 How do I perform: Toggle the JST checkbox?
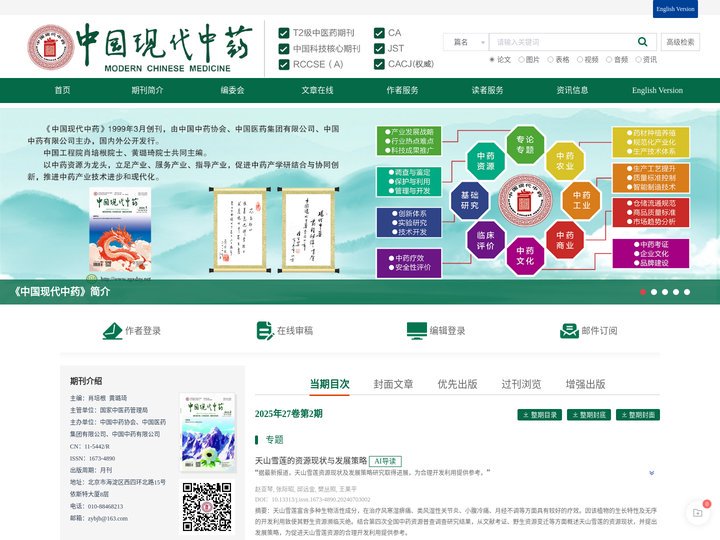[379, 49]
